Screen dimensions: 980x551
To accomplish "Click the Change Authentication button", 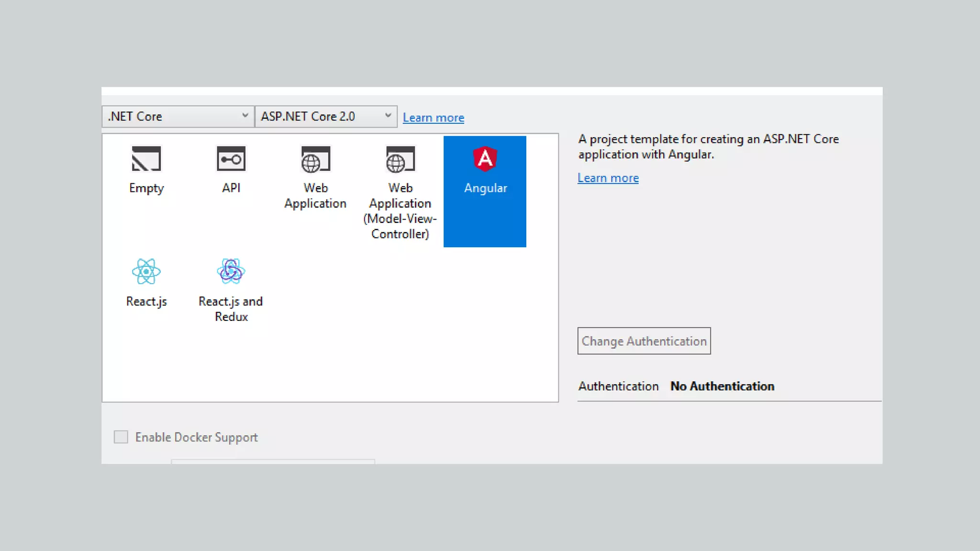I will tap(644, 341).
